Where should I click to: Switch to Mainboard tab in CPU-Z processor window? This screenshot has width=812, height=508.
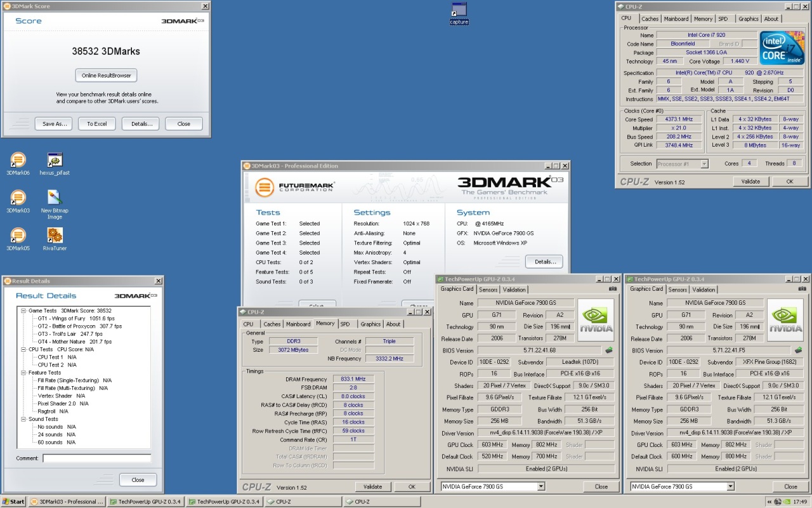pos(676,19)
